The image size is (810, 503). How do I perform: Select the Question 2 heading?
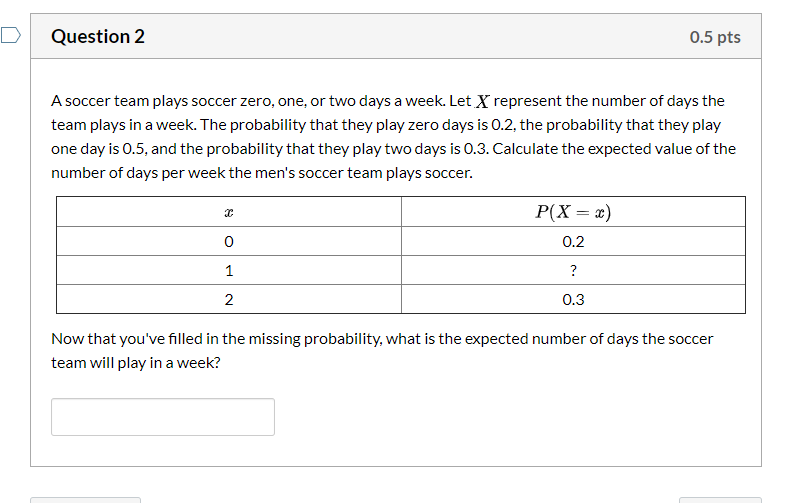98,37
